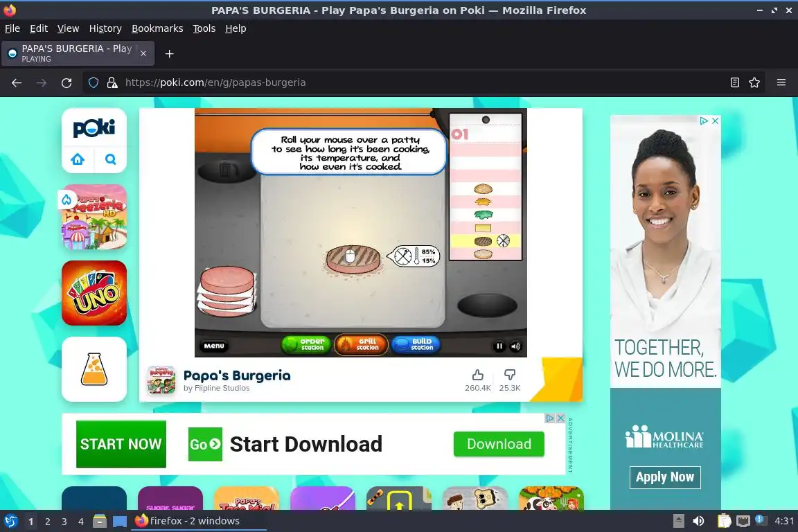The image size is (798, 532).
Task: View site security lock info
Action: click(x=112, y=82)
